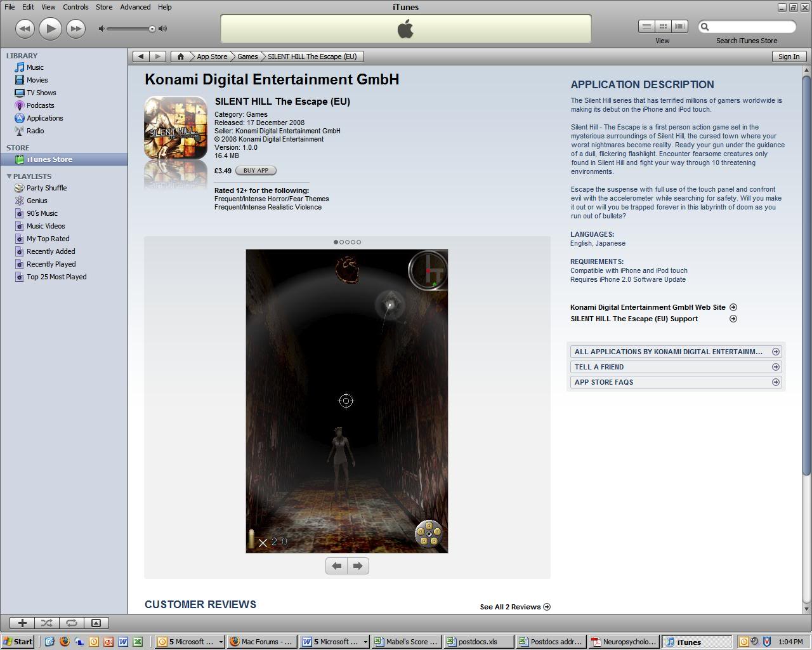Open SILENT HILL The Escape (EU) Support
The height and width of the screenshot is (650, 812).
(653, 319)
